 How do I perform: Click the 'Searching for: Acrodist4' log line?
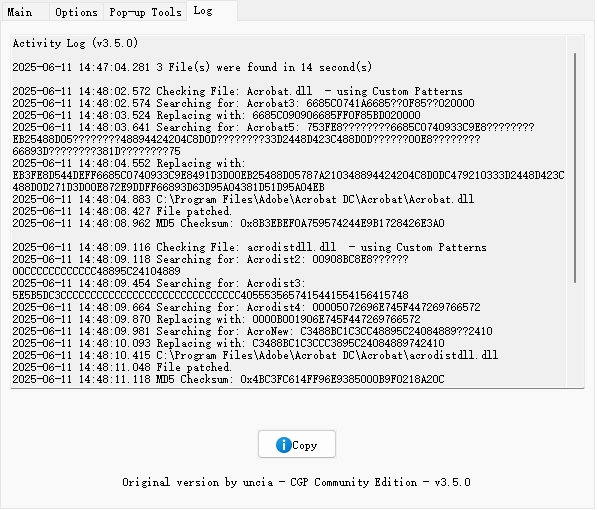246,307
